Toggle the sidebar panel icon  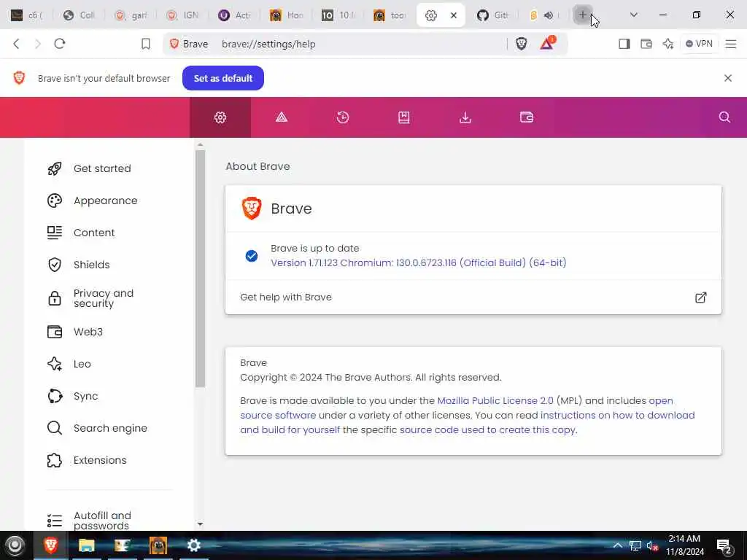click(x=624, y=44)
